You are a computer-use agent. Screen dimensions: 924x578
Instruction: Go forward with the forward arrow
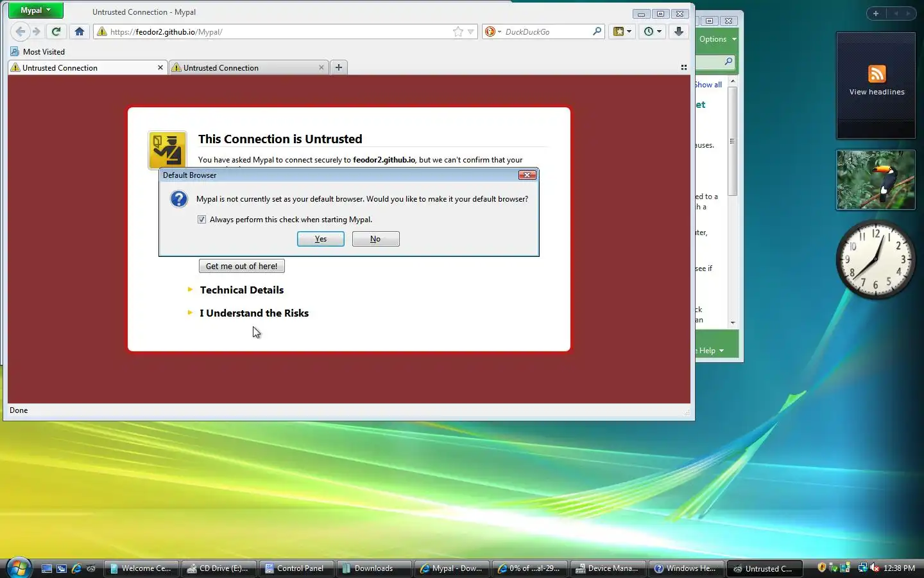coord(37,31)
